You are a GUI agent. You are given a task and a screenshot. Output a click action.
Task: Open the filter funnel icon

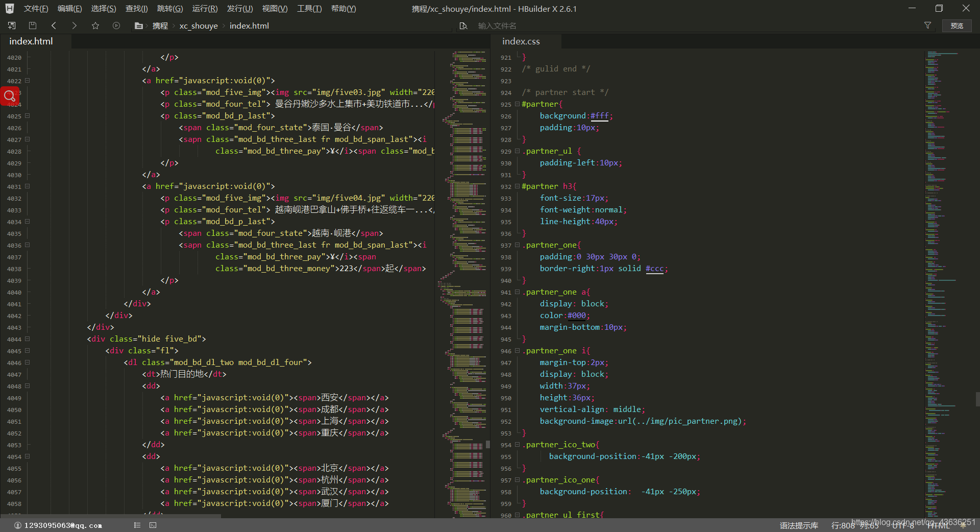[927, 25]
